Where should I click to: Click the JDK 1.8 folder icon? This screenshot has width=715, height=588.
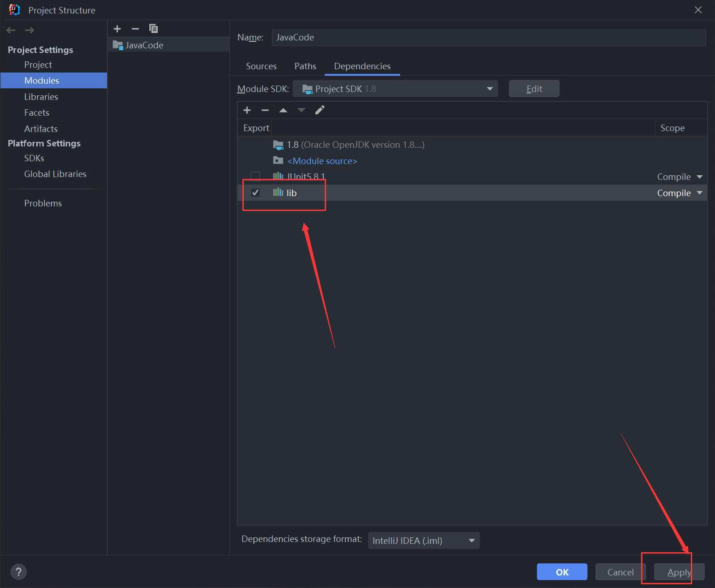point(278,145)
